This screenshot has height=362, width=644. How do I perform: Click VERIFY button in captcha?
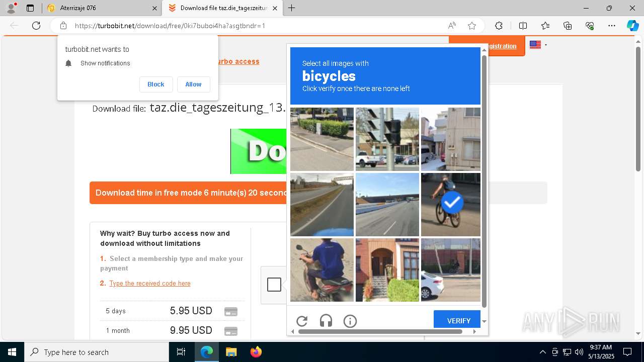click(457, 320)
